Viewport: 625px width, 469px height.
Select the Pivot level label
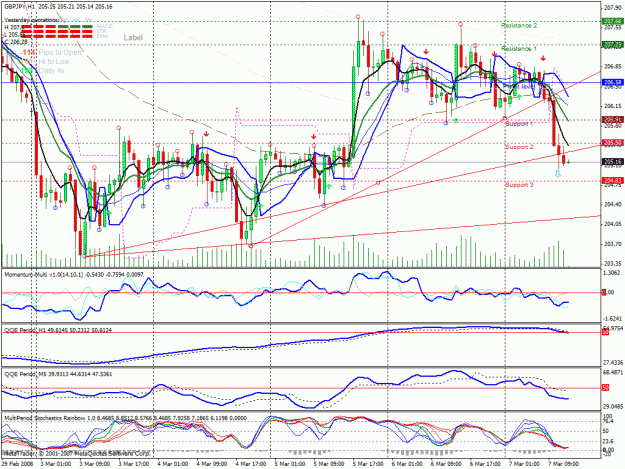click(x=519, y=86)
